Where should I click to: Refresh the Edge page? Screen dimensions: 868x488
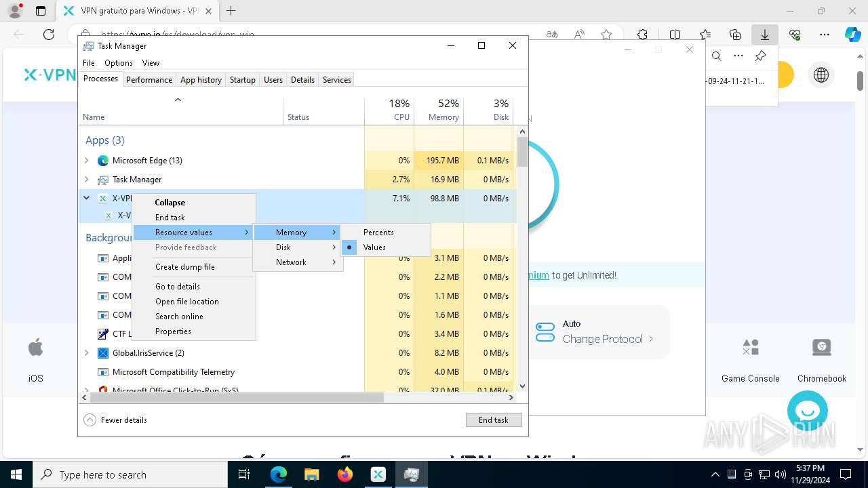coord(49,35)
